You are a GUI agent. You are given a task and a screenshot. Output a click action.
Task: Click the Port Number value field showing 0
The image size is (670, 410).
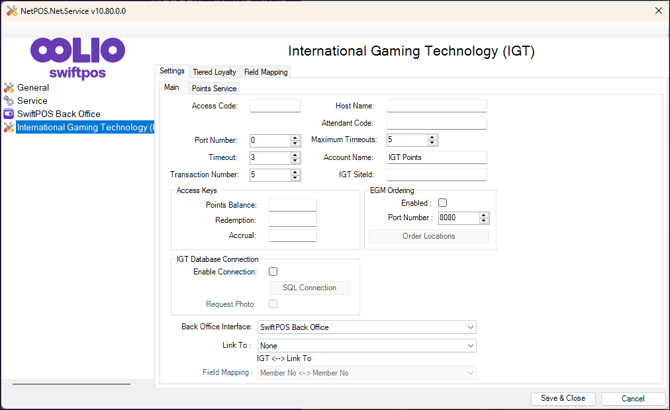(270, 141)
